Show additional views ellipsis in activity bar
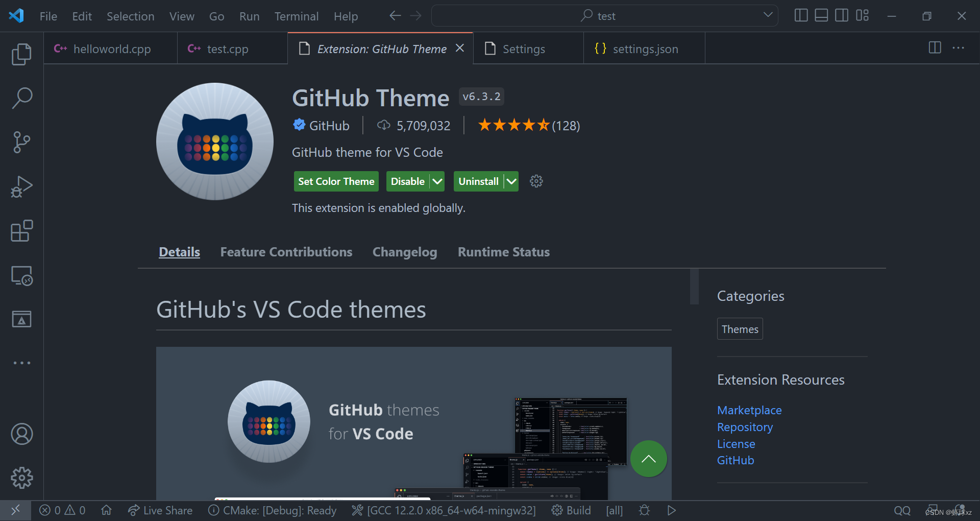Image resolution: width=980 pixels, height=521 pixels. point(21,363)
